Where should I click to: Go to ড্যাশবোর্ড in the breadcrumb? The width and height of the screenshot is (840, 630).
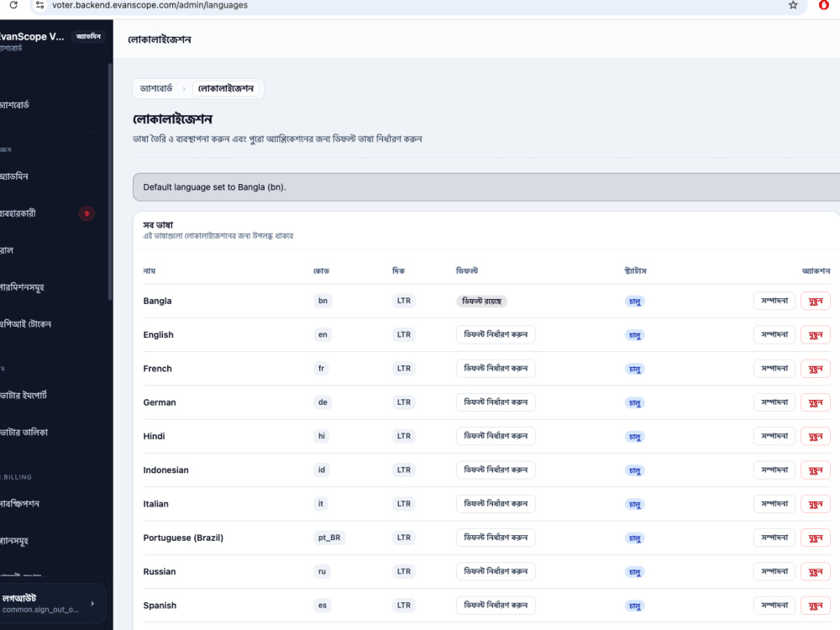pos(156,88)
